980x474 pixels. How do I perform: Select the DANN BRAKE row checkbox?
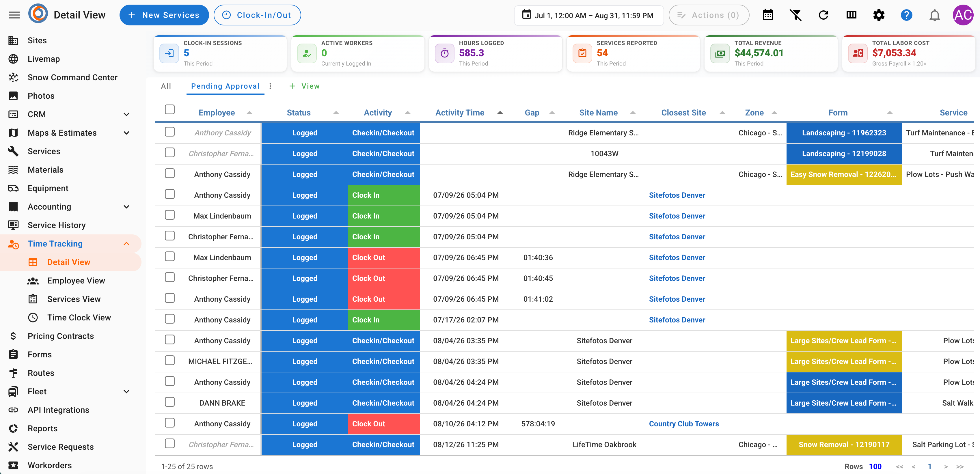click(x=170, y=402)
